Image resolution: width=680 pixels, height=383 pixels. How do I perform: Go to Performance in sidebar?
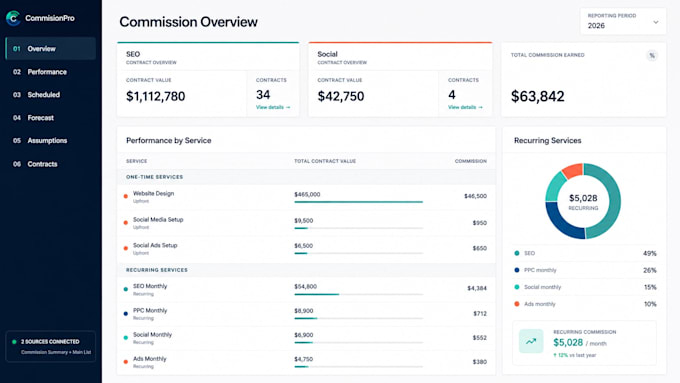[51, 72]
